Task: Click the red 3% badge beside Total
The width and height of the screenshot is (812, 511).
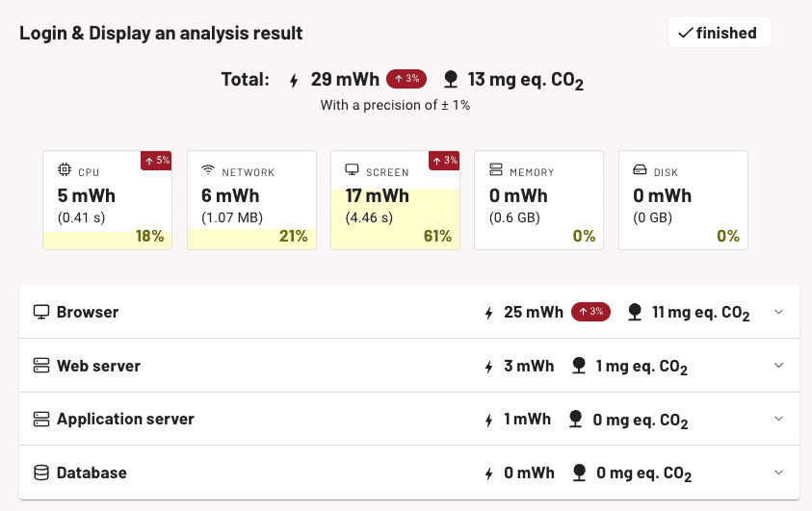Action: click(406, 79)
